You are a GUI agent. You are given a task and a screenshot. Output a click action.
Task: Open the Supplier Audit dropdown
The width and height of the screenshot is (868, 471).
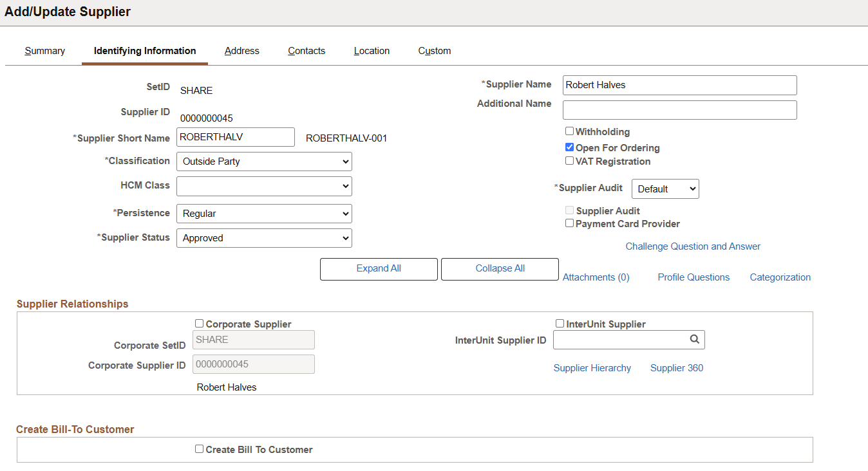click(665, 189)
